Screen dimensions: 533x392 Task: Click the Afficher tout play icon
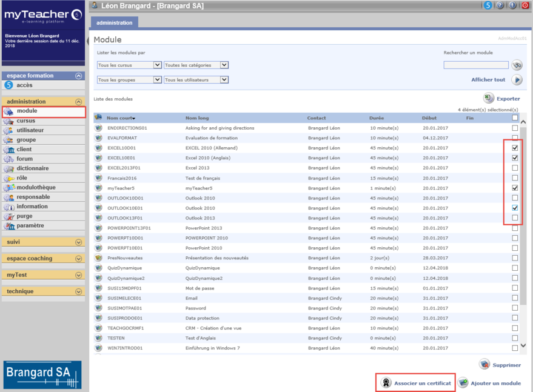point(517,80)
